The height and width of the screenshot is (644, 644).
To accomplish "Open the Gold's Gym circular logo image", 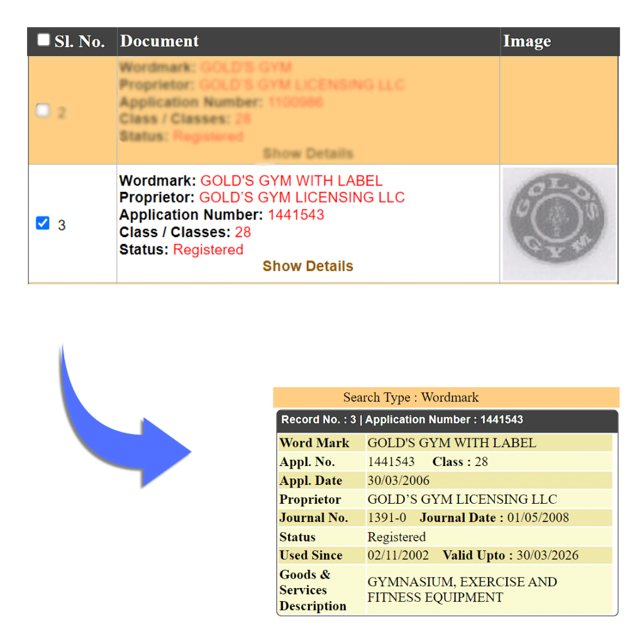I will [558, 223].
